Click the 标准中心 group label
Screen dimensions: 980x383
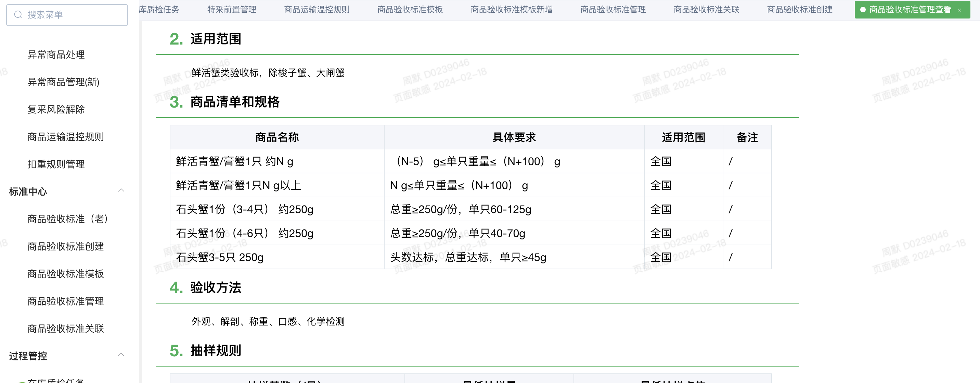[x=28, y=191]
